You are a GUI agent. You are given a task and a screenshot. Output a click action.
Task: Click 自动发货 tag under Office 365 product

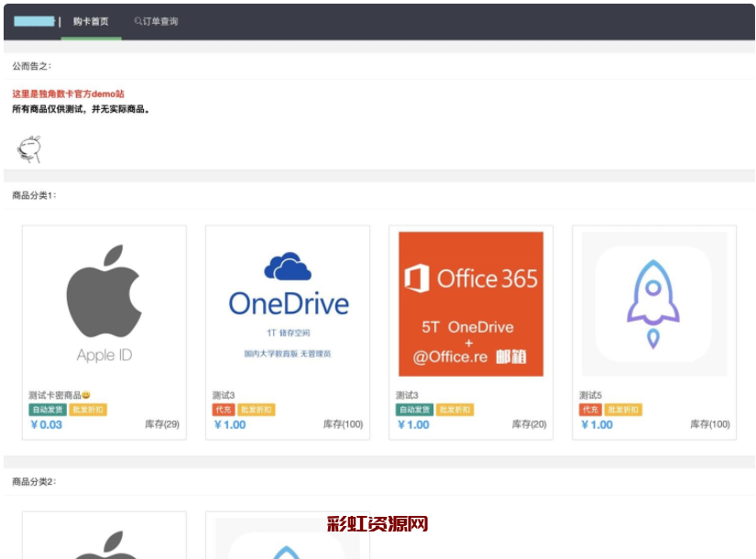point(414,410)
